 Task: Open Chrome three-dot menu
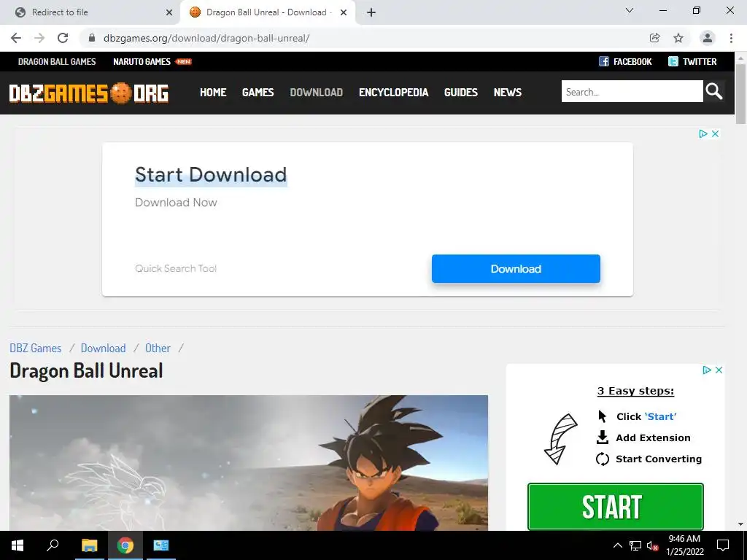[731, 38]
